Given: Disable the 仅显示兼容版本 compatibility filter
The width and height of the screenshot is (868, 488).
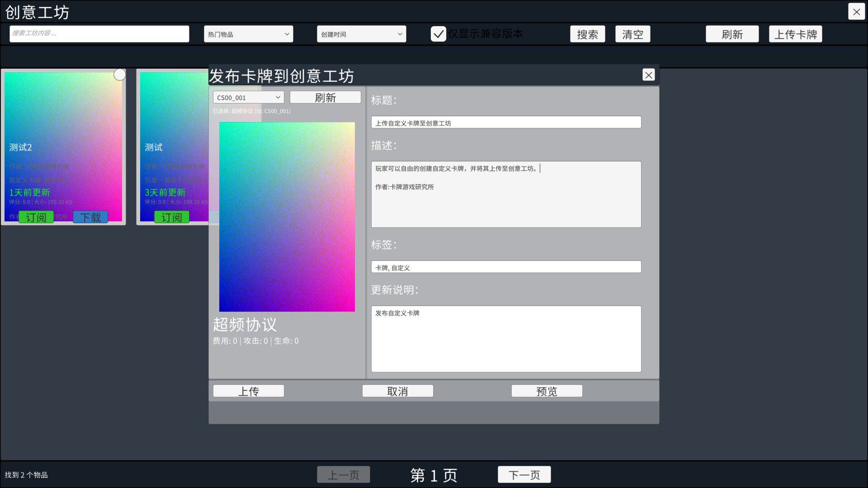Looking at the screenshot, I should coord(439,33).
